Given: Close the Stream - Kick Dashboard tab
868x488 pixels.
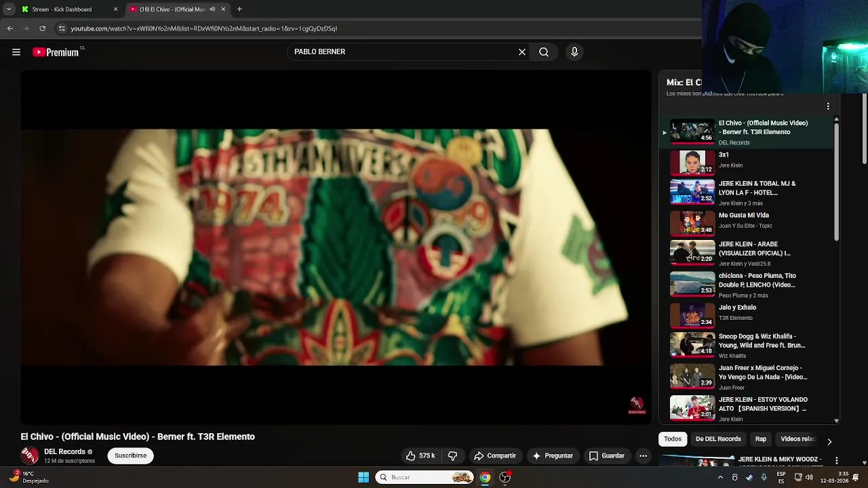Looking at the screenshot, I should click(x=115, y=9).
